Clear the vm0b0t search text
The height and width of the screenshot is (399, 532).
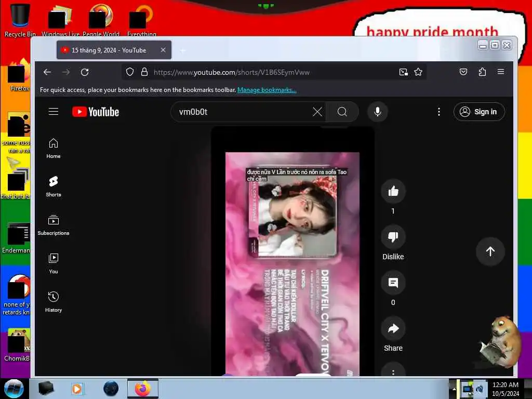coord(317,112)
